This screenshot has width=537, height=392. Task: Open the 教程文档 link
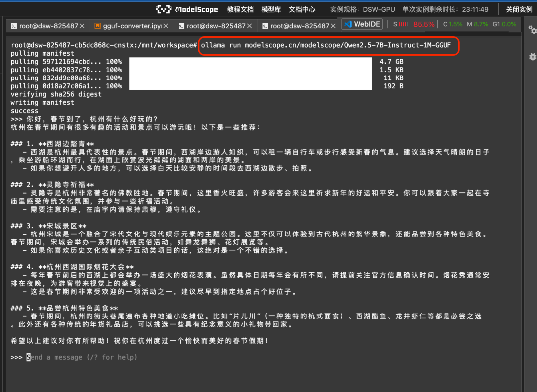point(240,9)
